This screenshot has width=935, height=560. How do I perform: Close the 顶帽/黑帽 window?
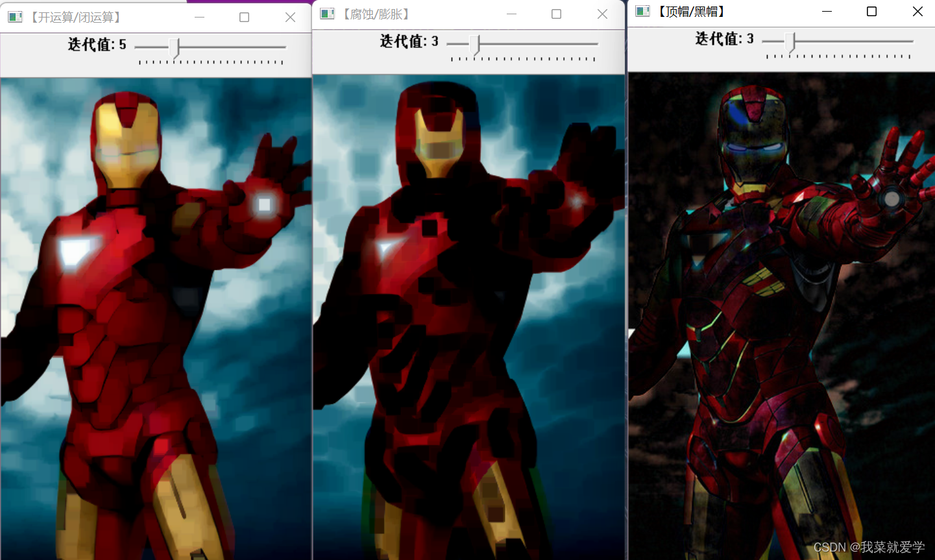coord(917,11)
